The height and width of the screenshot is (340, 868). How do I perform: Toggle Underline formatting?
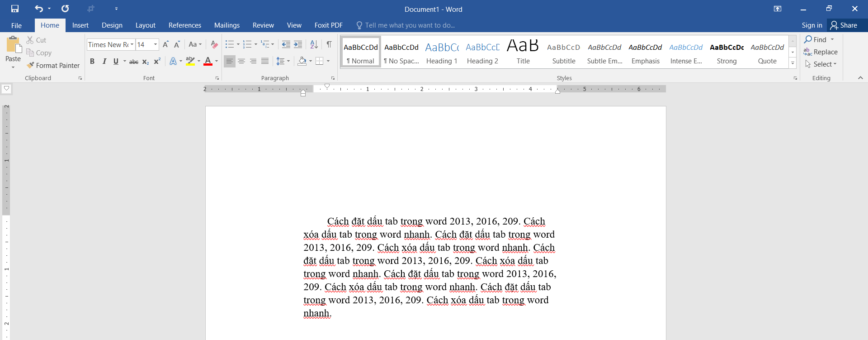click(x=116, y=62)
